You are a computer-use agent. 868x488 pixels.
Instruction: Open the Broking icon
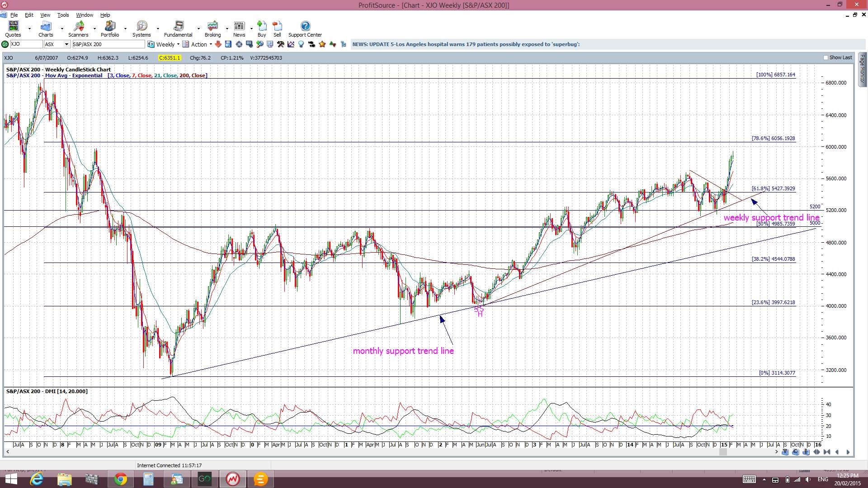point(212,26)
